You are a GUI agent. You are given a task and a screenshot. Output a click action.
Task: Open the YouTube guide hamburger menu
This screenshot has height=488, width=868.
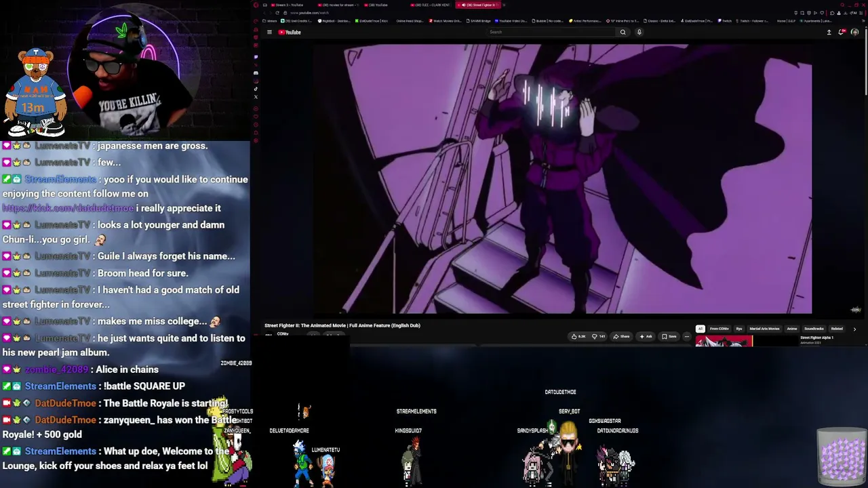pos(269,32)
